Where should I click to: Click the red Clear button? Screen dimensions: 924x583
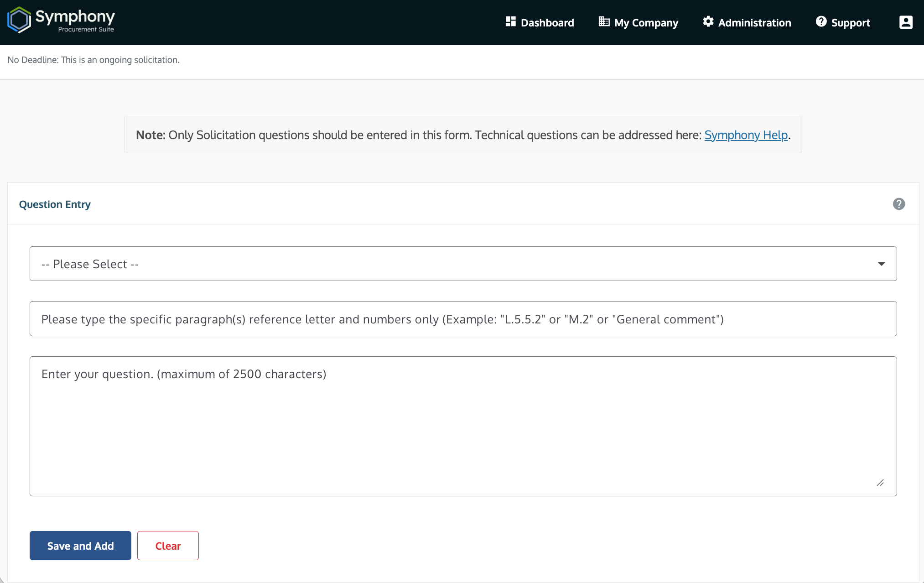coord(168,546)
